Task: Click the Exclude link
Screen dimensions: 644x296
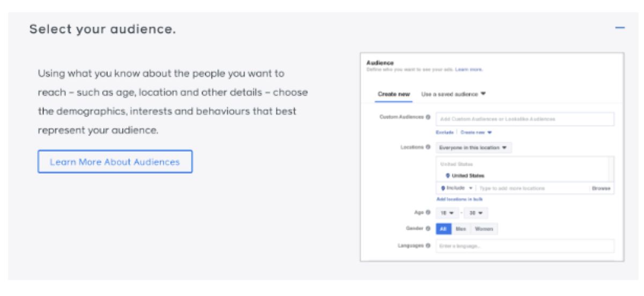Action: point(445,132)
